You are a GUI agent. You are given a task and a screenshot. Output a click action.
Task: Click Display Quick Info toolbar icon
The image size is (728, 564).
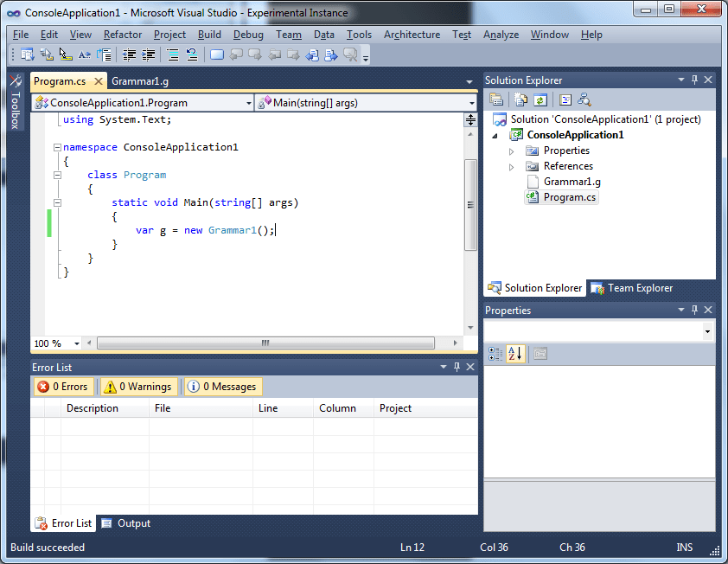[66, 54]
